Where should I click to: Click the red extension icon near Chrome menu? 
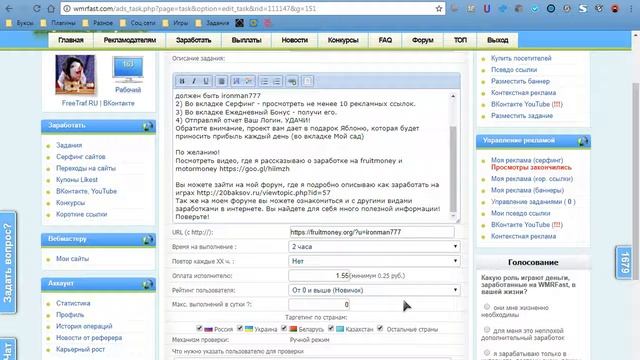point(615,9)
